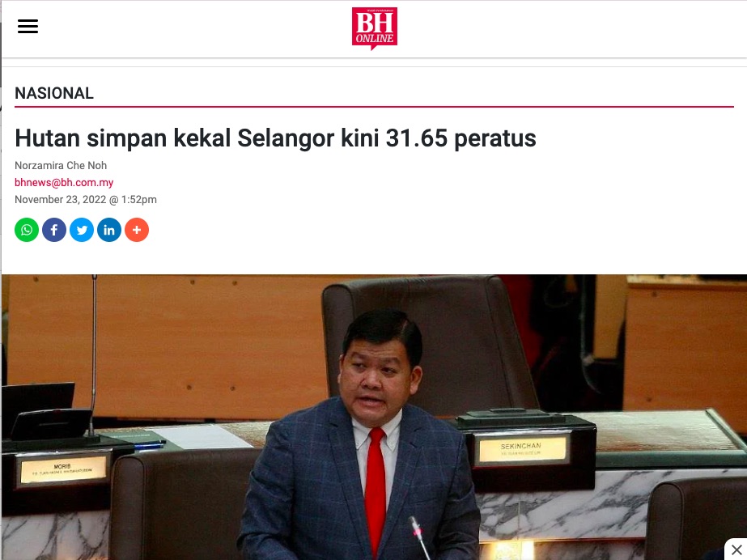This screenshot has height=560, width=747.
Task: Open the NASIONAL section
Action: 54,93
